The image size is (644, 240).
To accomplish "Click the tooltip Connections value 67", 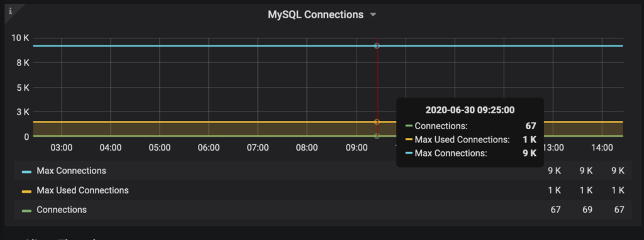I will (x=531, y=126).
